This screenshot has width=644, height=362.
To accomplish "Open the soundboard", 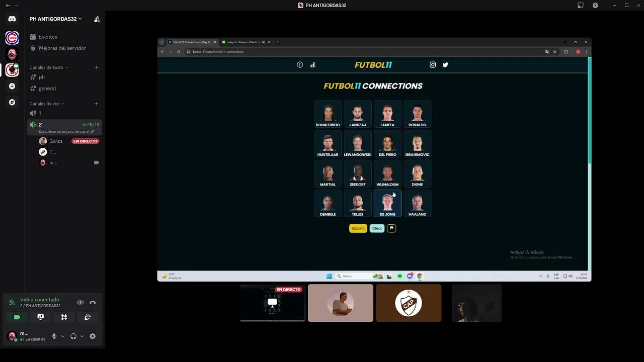I will (x=88, y=317).
